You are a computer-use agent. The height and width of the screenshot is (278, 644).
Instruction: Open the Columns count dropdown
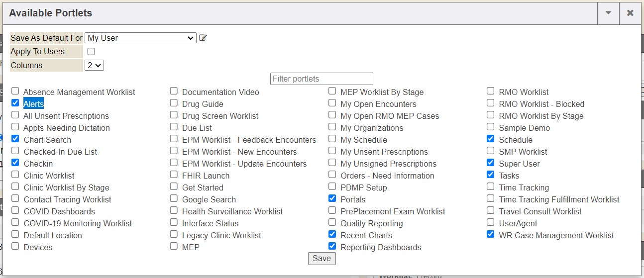click(x=94, y=65)
